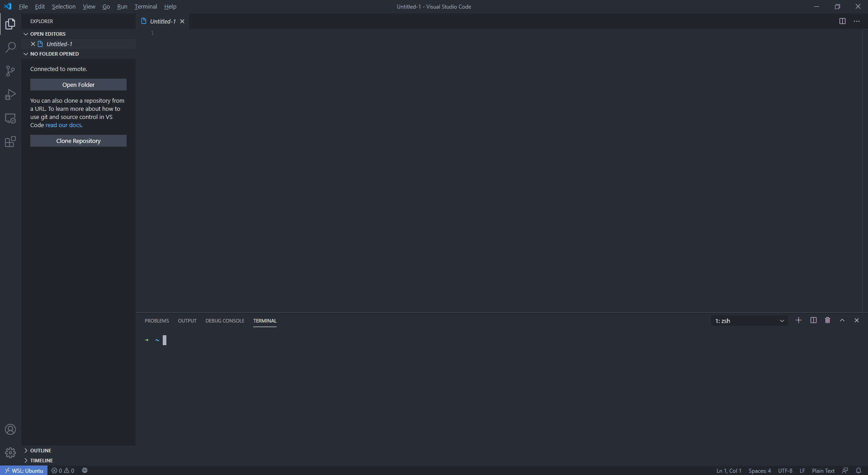The width and height of the screenshot is (868, 475).
Task: Collapse the Open Editors section
Action: (47, 33)
